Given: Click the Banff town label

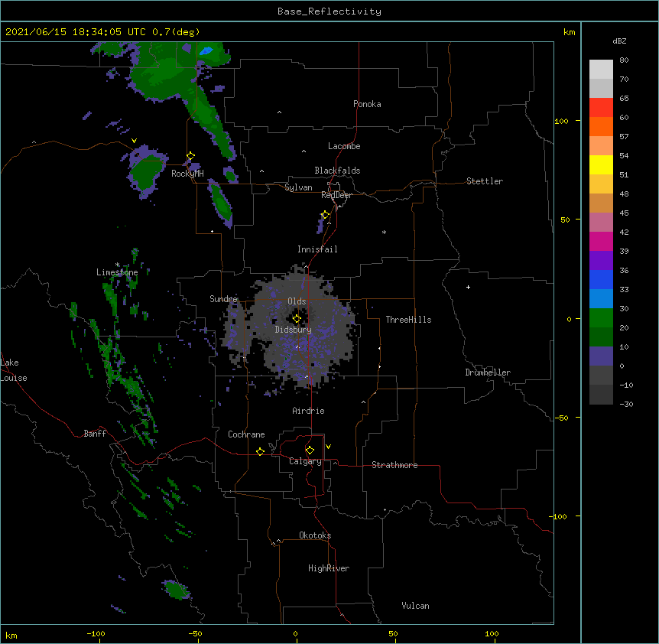Looking at the screenshot, I should pos(95,434).
